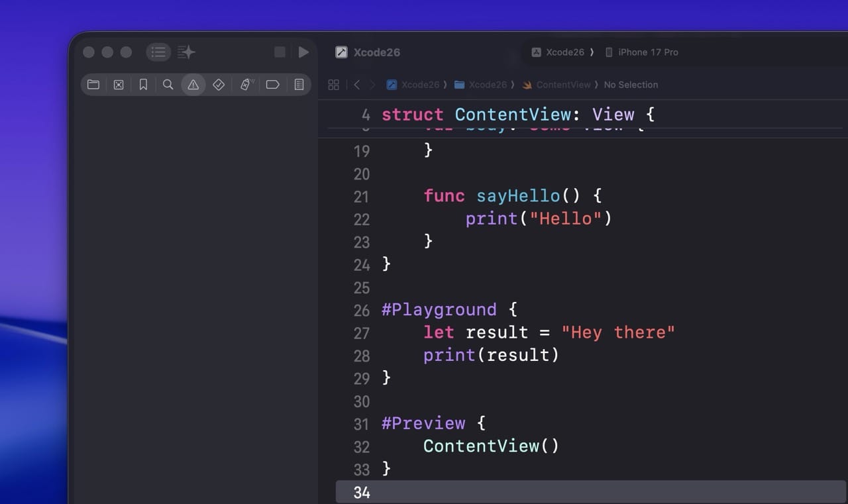Open the No Selection symbol breadcrumb
Image resolution: width=848 pixels, height=504 pixels.
click(x=631, y=85)
